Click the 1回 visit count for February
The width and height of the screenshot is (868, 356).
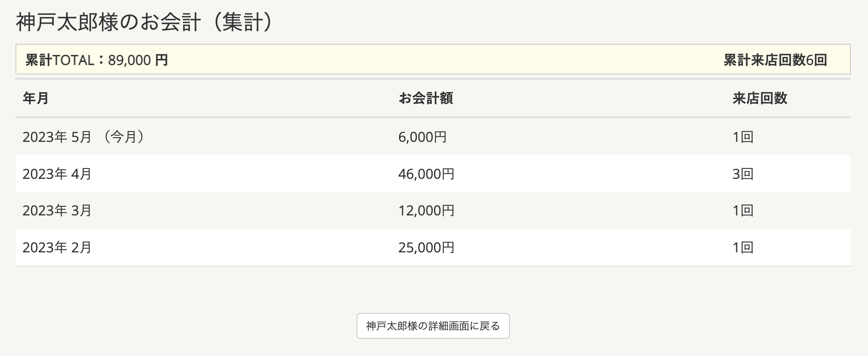pyautogui.click(x=743, y=247)
